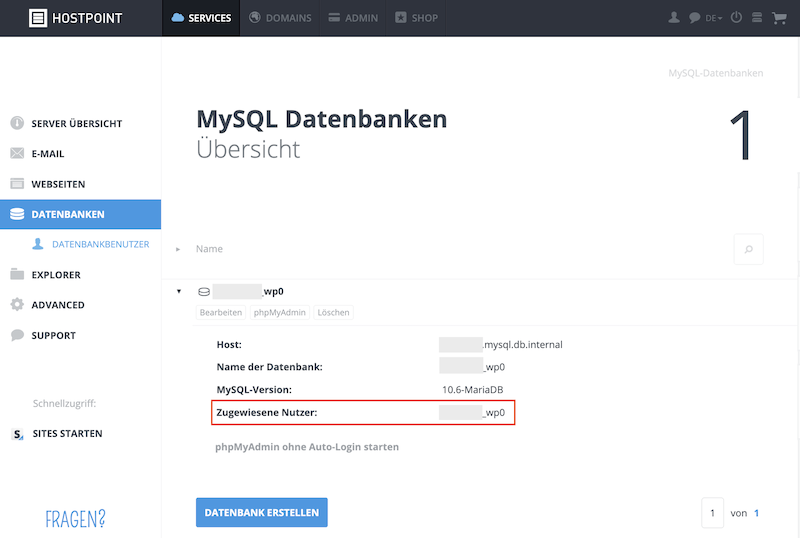
Task: Click the Hostpoint logo
Action: [76, 18]
